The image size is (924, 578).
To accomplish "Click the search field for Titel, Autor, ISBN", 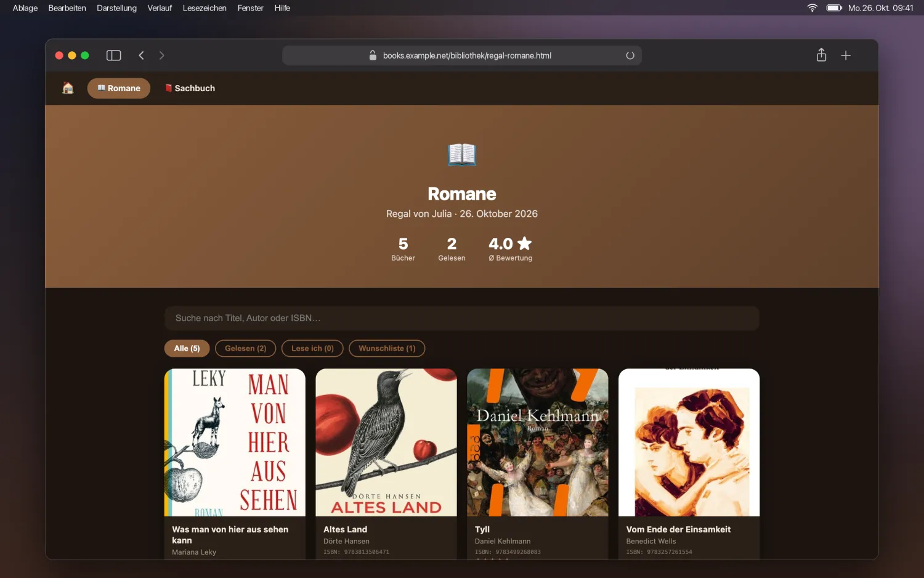I will pos(462,318).
